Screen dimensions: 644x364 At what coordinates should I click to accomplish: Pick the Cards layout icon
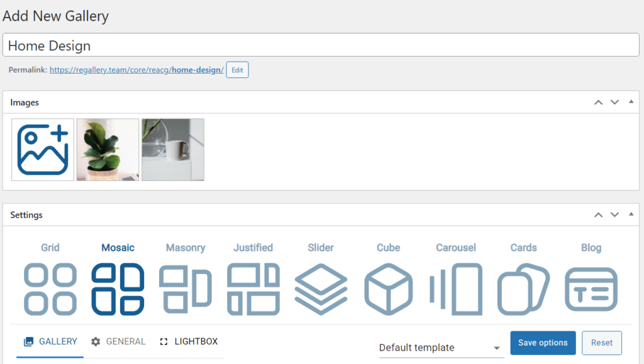[x=523, y=289]
